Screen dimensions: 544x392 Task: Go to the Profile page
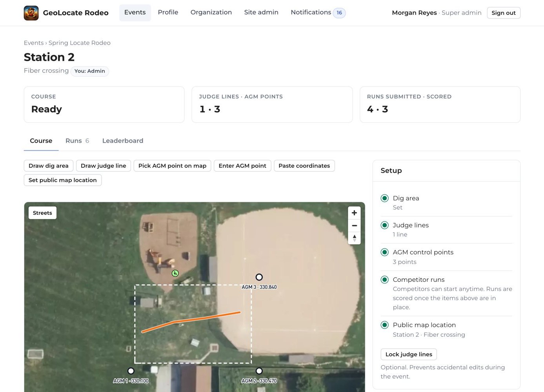(168, 13)
